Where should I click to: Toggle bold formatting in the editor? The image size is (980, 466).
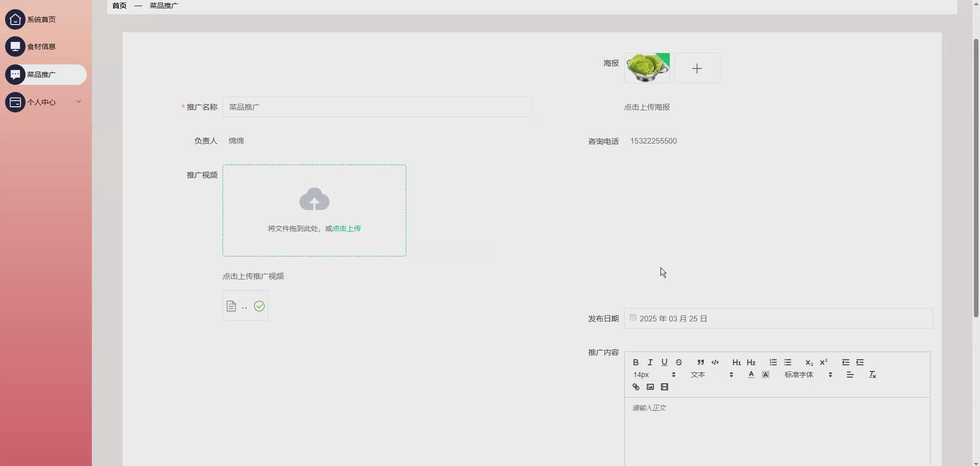coord(636,362)
